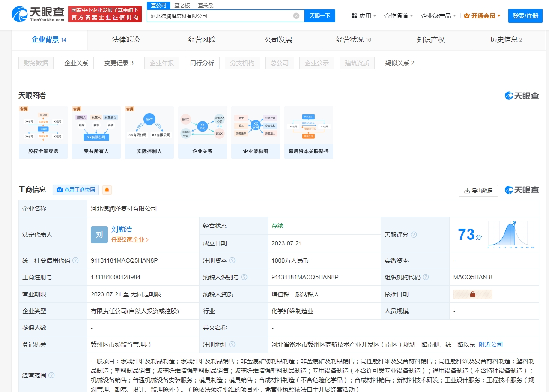
Task: Click the download icon in 导出数据
Action: [x=467, y=191]
